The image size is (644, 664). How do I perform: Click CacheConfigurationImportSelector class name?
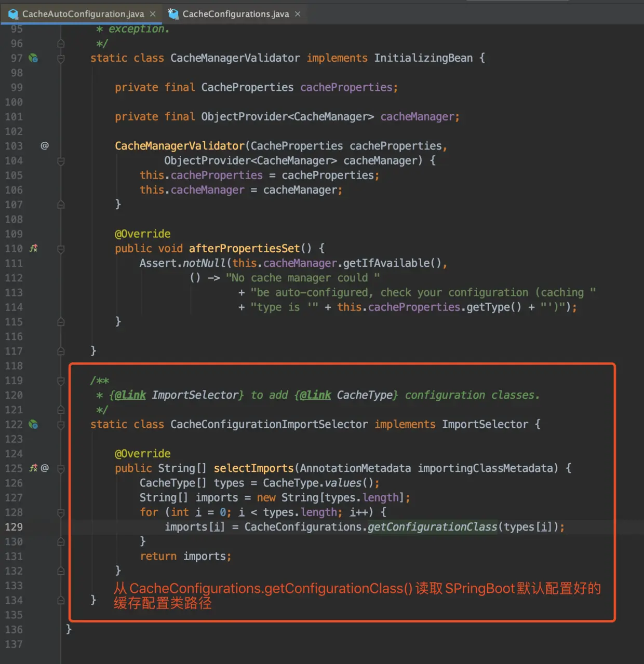pyautogui.click(x=269, y=425)
